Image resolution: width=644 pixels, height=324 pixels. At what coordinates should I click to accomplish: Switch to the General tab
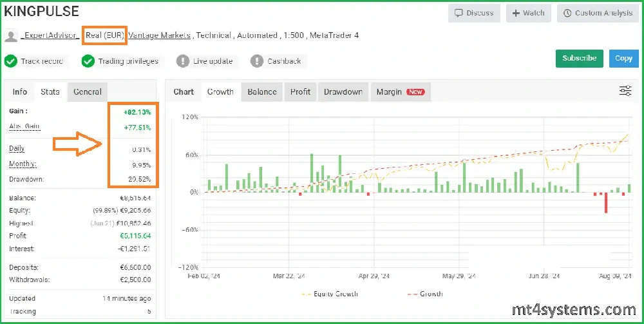click(x=87, y=92)
